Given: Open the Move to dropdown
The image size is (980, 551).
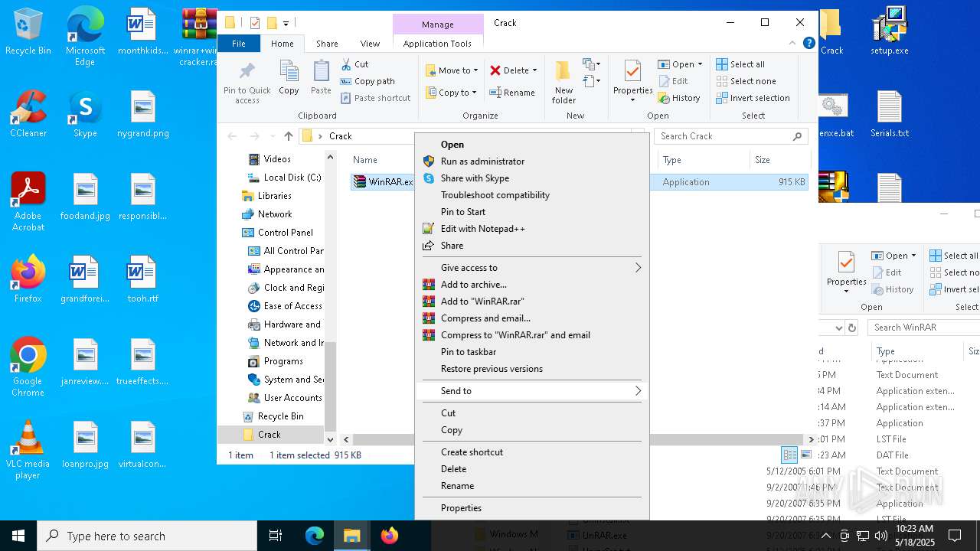Looking at the screenshot, I should tap(452, 70).
